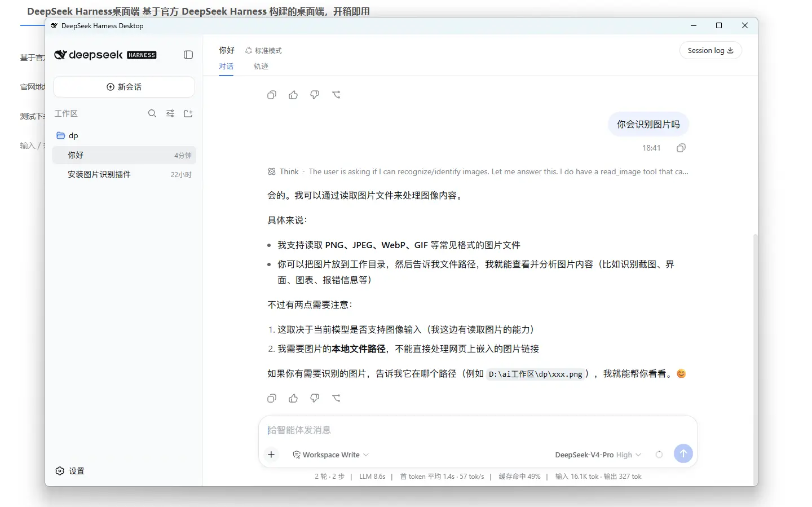Image resolution: width=812 pixels, height=507 pixels.
Task: Copy the latest assistant reply
Action: coord(272,398)
